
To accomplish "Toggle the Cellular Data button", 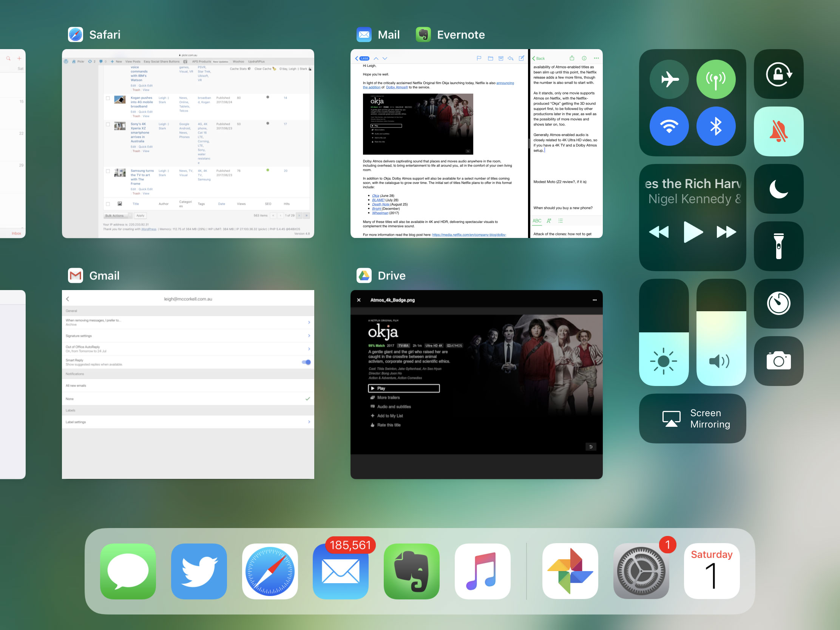I will (716, 79).
